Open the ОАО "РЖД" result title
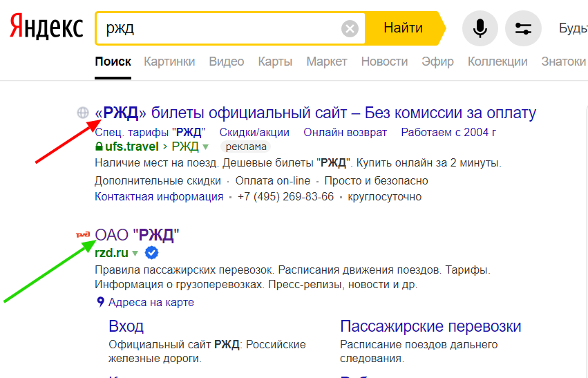Image resolution: width=588 pixels, height=378 pixels. tap(137, 235)
